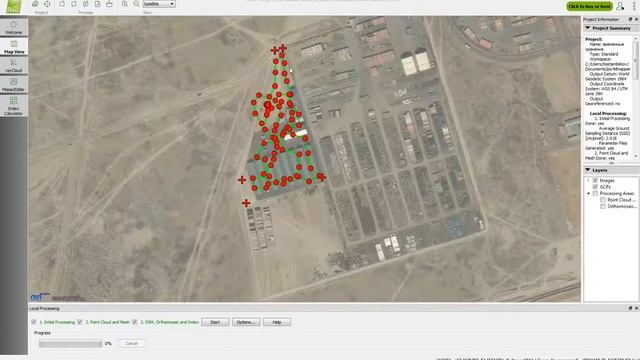The height and width of the screenshot is (360, 640).
Task: Open the user account icon
Action: (620, 6)
